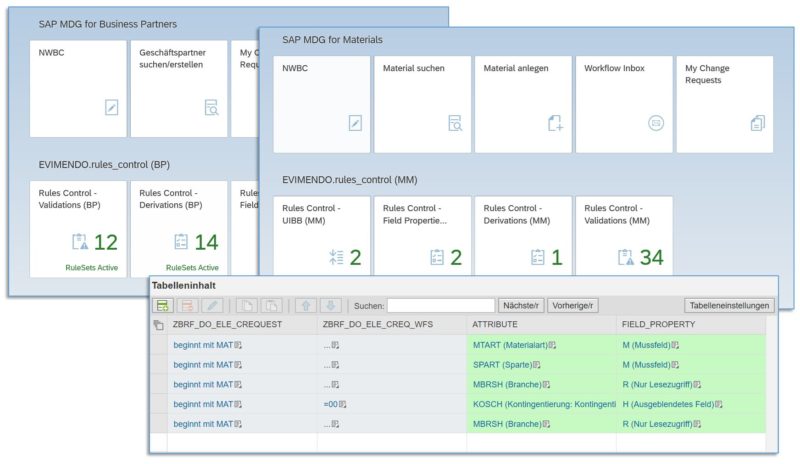Image resolution: width=800 pixels, height=464 pixels.
Task: Click the move row down arrow icon
Action: (x=330, y=306)
